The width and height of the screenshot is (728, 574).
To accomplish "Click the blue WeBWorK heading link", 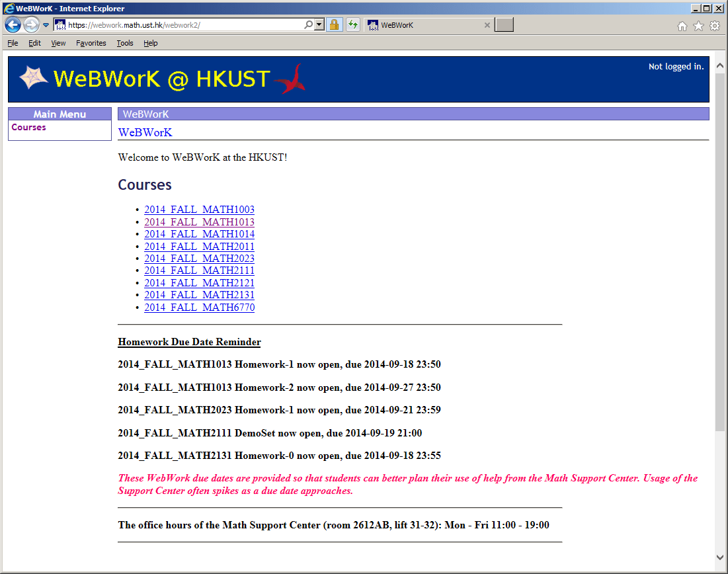I will [x=145, y=133].
